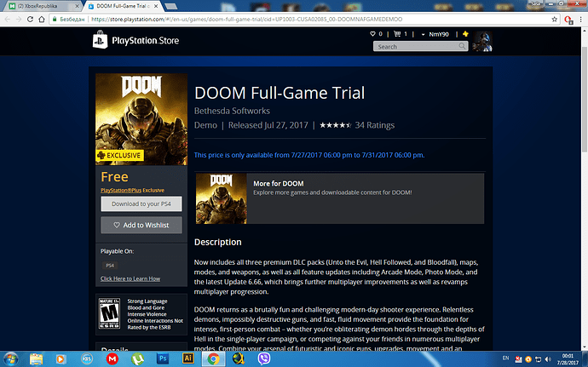Open uTorrent from the taskbar

(137, 358)
